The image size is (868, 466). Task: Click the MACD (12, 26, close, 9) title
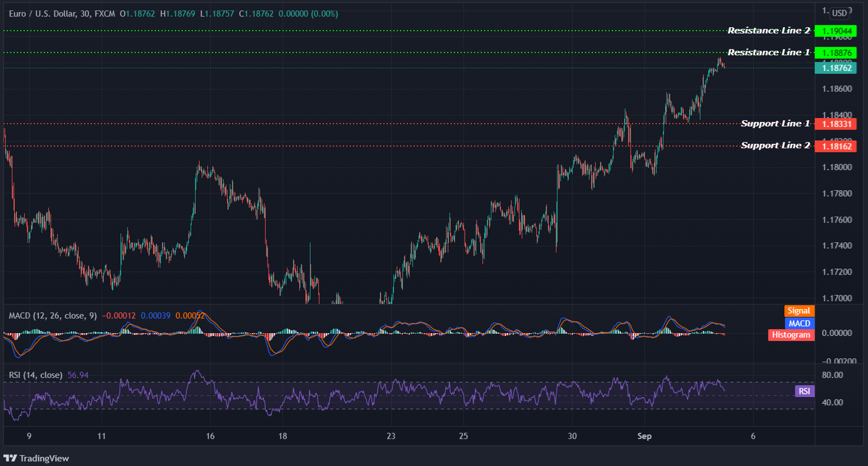tap(53, 316)
